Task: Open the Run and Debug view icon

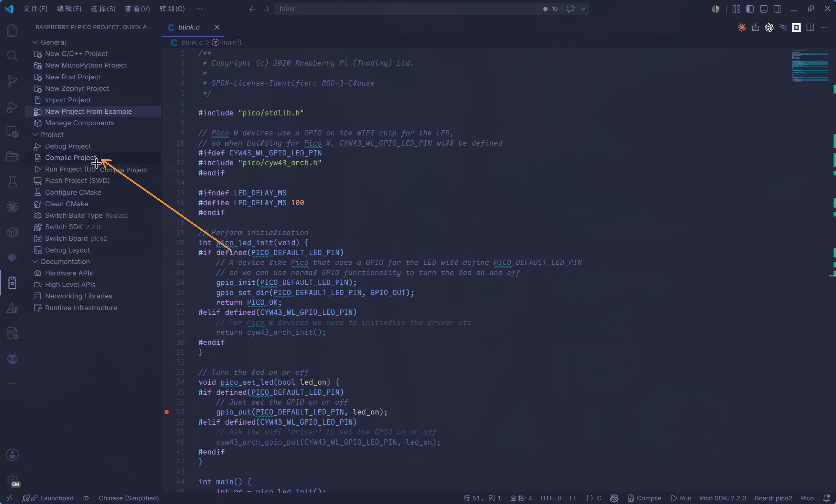Action: 12,107
